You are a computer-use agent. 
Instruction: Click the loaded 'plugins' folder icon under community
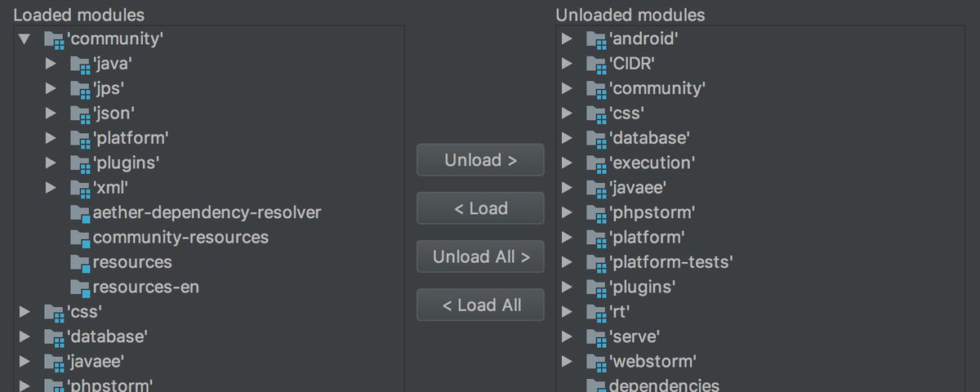coord(80,163)
